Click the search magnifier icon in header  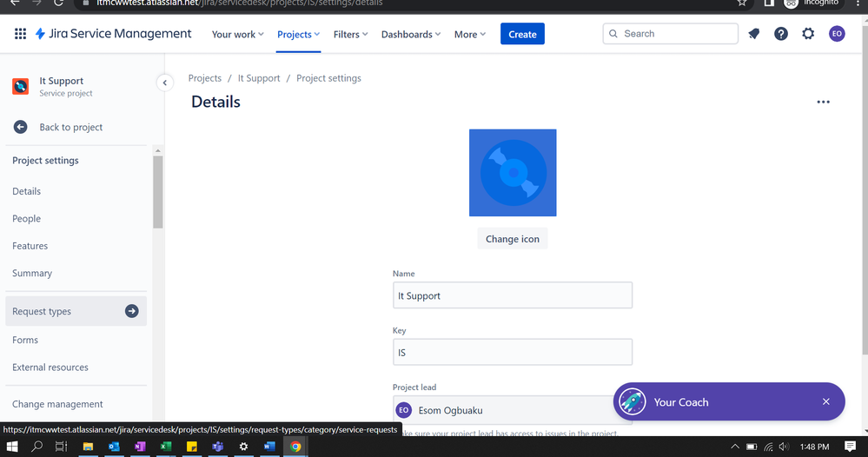coord(613,34)
